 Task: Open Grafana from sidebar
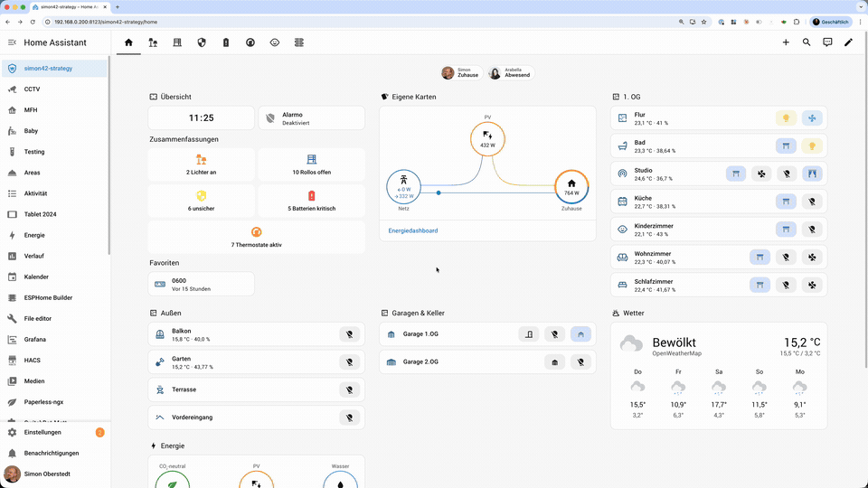coord(54,340)
